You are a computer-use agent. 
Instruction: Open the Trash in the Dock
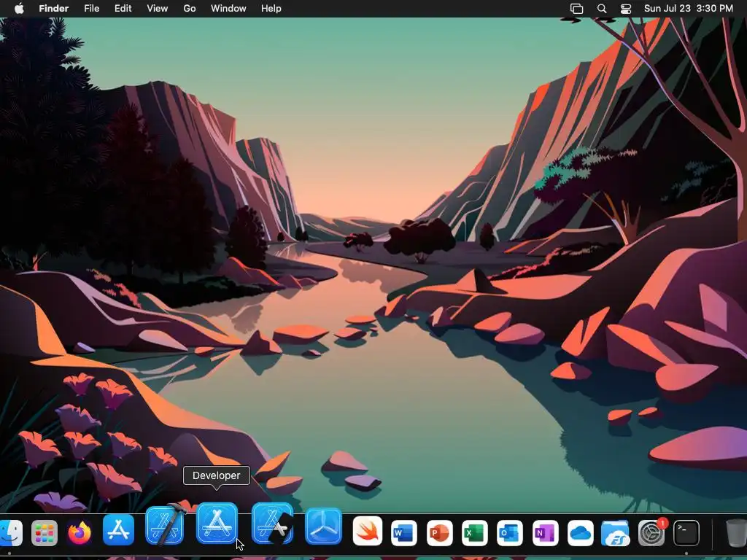tap(736, 532)
